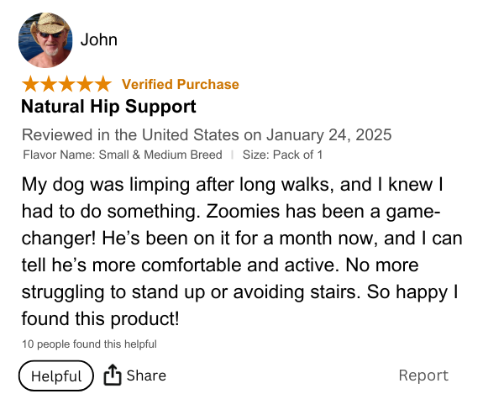Click the Verified Purchase label
The width and height of the screenshot is (504, 420).
(x=180, y=84)
